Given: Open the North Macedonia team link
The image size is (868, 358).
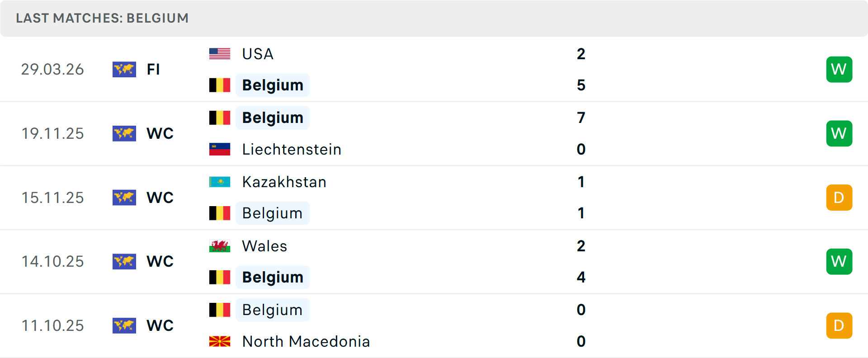Looking at the screenshot, I should coord(306,341).
